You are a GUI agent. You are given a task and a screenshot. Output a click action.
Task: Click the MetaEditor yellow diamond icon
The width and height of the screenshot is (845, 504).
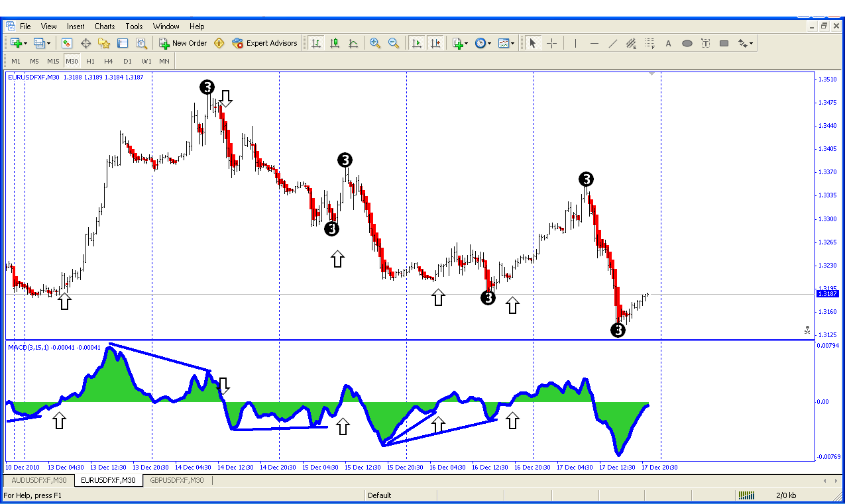[x=219, y=43]
